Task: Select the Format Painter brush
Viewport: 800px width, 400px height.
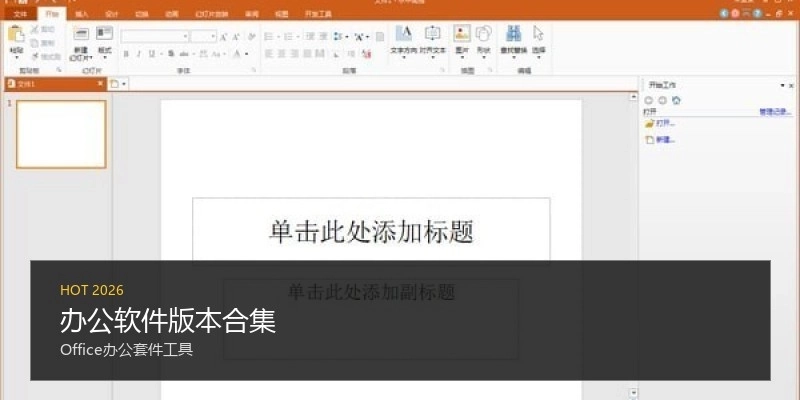Action: tap(35, 56)
